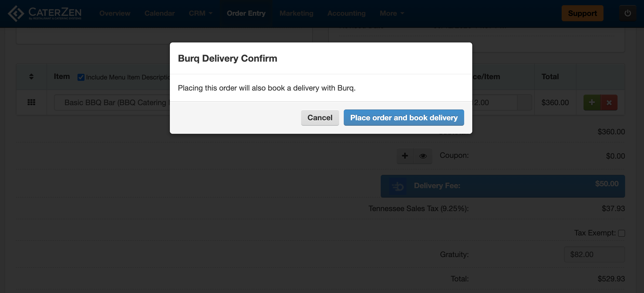Click the Basic BBQ Bar item field
This screenshot has height=293, width=644.
pos(112,102)
